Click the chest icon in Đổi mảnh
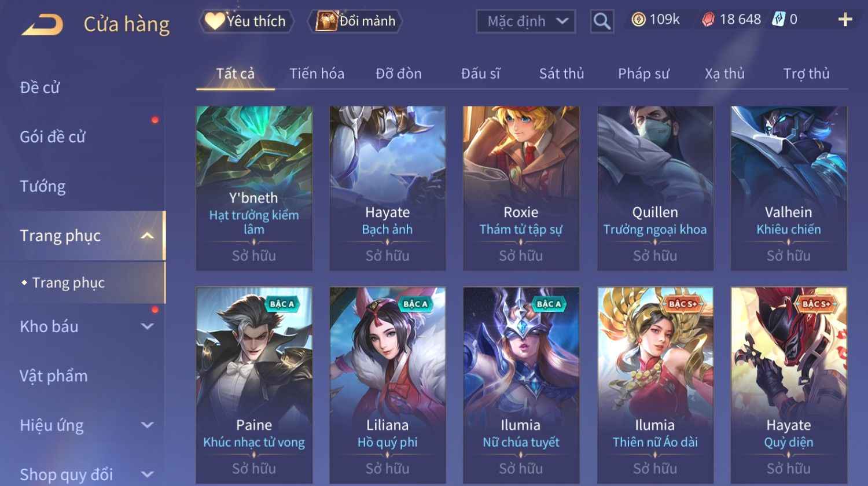 (326, 21)
